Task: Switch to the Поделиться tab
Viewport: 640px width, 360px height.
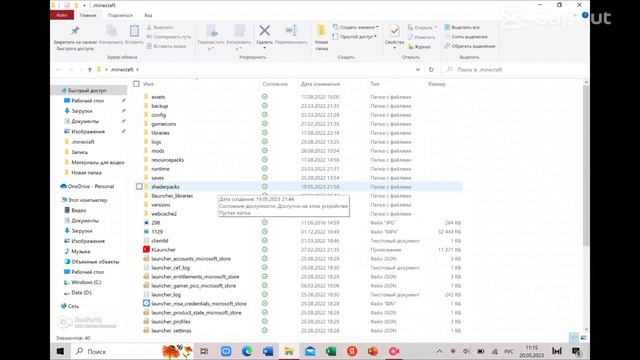Action: [120, 15]
